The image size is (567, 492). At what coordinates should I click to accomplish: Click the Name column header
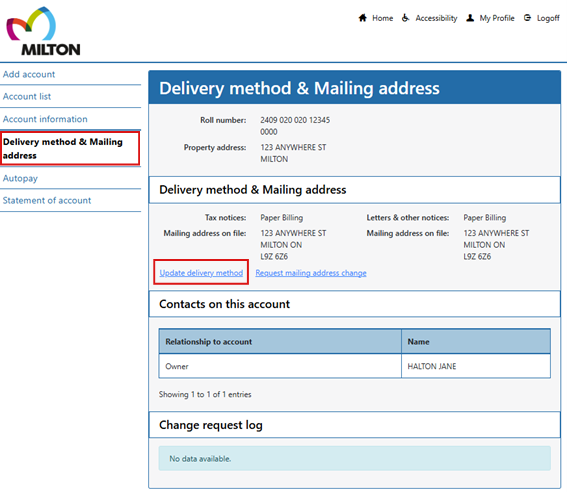pyautogui.click(x=476, y=341)
